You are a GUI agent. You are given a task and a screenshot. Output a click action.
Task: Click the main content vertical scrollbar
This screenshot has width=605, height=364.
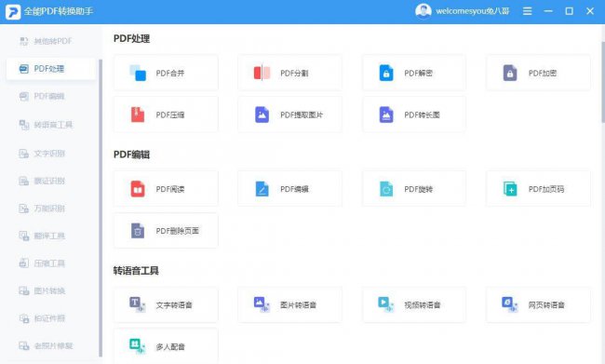point(603,82)
